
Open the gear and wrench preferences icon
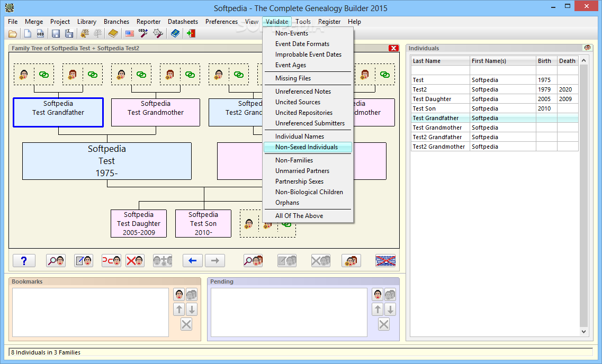coord(158,34)
